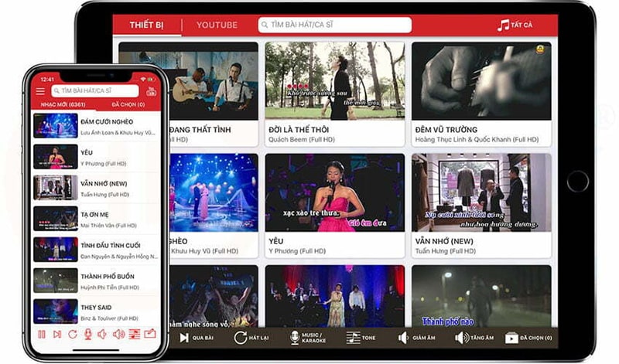Click the ĐỜI LÀ THẾ THÔI title on the tablet

[x=299, y=130]
